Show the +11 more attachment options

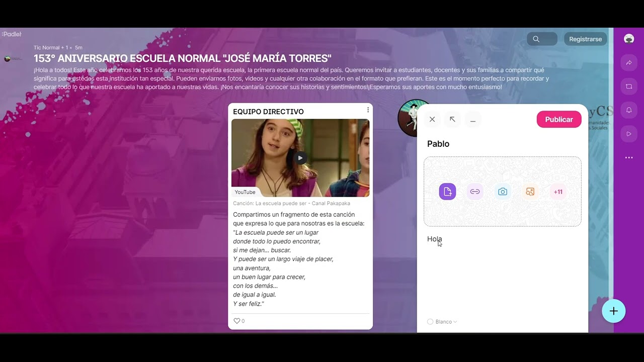pos(558,192)
